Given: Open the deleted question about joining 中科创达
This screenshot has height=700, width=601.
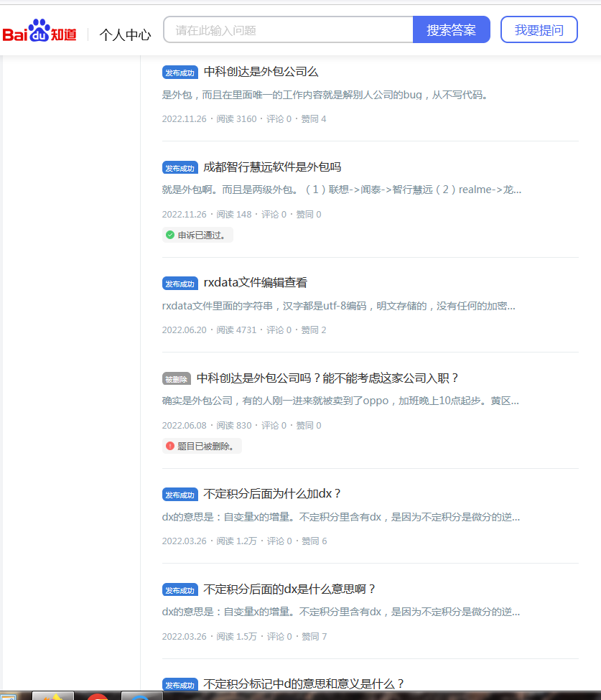Looking at the screenshot, I should pyautogui.click(x=327, y=378).
